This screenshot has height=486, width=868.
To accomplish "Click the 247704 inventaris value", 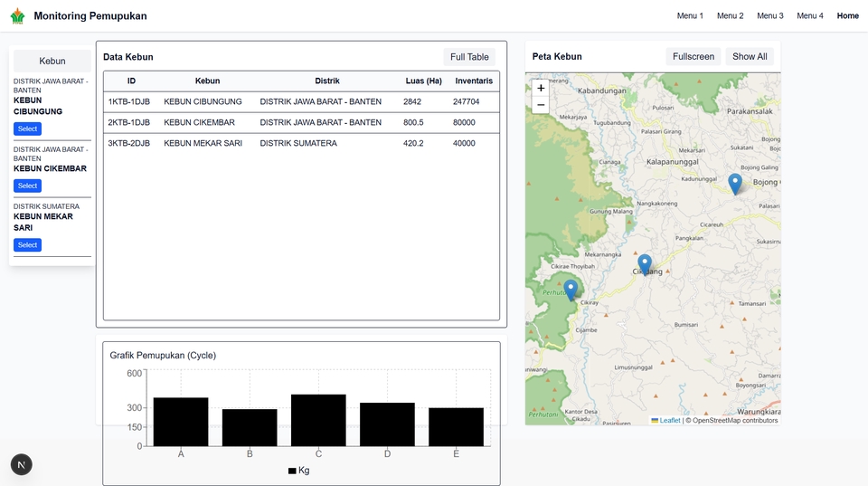I will (467, 102).
